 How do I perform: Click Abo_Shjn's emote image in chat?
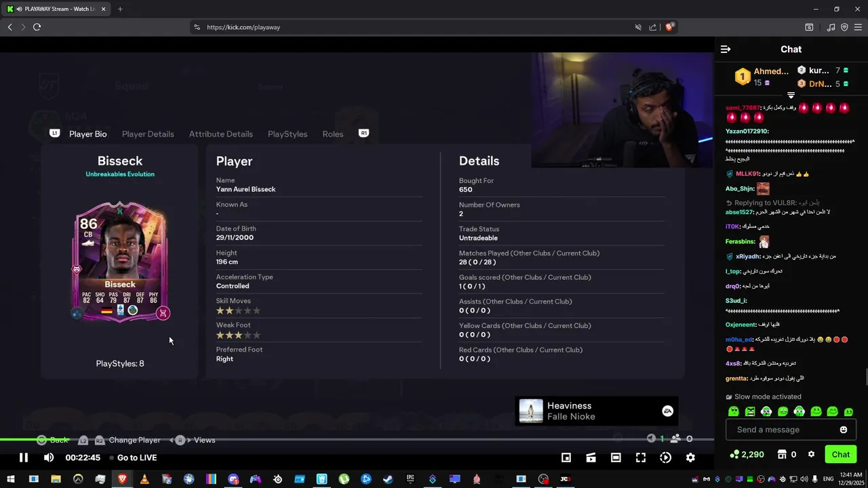coord(763,189)
